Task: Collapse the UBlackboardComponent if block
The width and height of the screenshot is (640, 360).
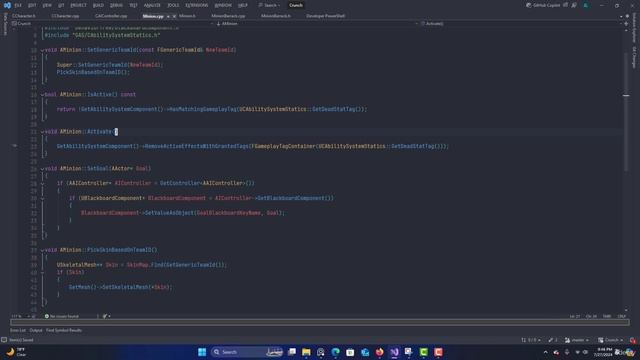Action: coord(42,198)
